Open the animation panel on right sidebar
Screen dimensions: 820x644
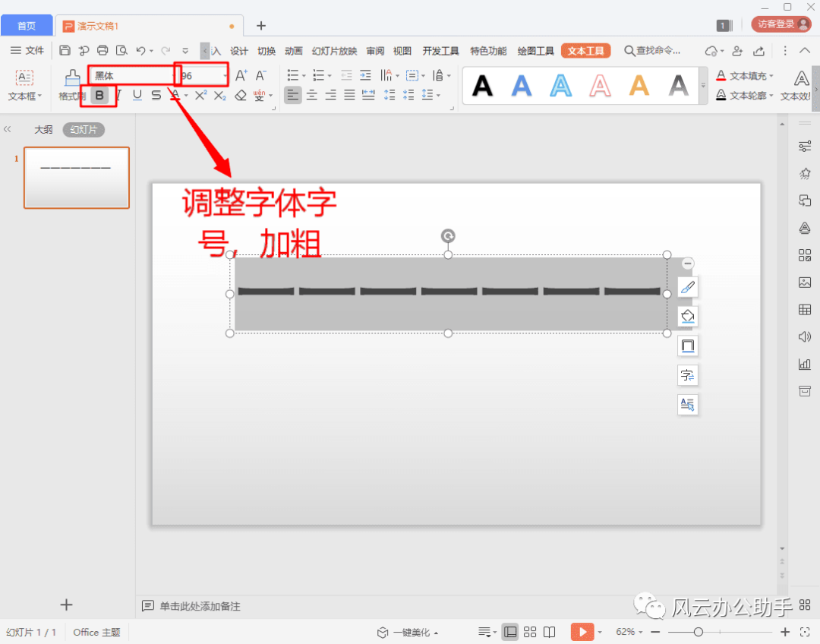tap(805, 173)
